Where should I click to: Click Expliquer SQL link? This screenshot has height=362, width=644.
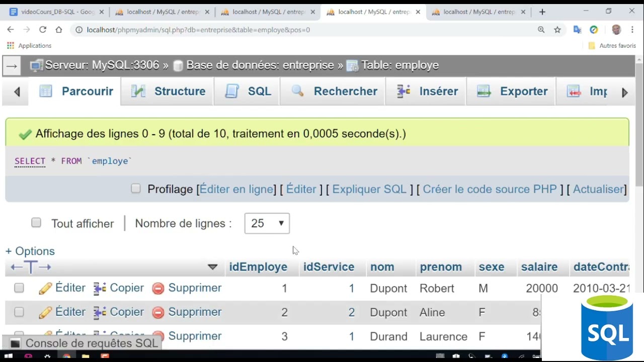tap(369, 189)
